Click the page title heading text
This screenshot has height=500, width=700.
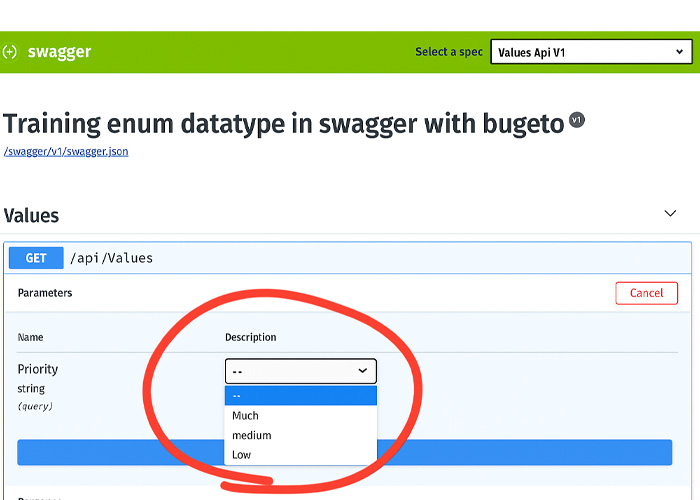284,124
